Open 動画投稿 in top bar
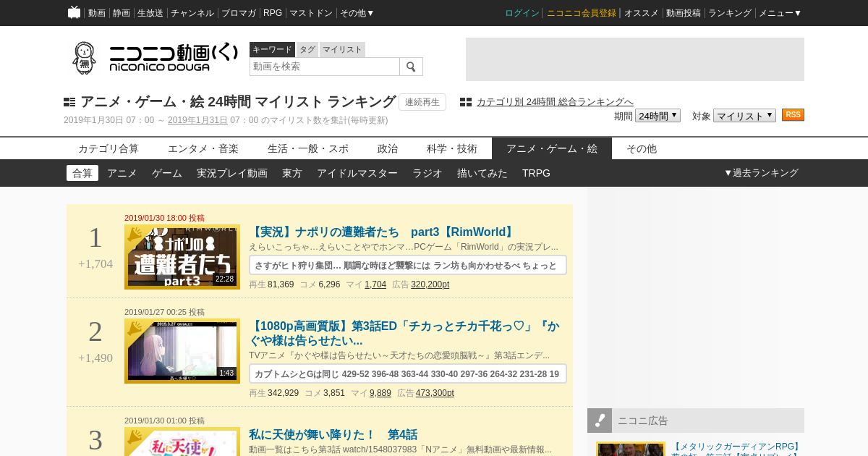 point(684,13)
